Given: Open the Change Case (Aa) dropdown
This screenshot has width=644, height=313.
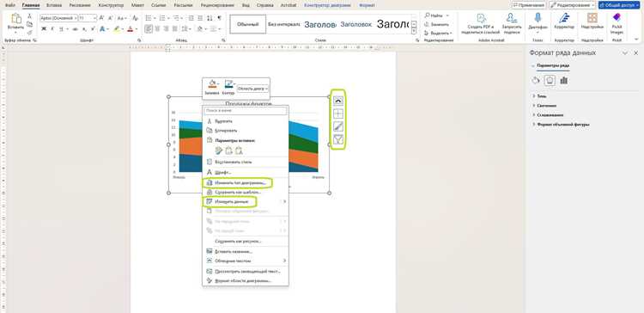Looking at the screenshot, I should (123, 18).
